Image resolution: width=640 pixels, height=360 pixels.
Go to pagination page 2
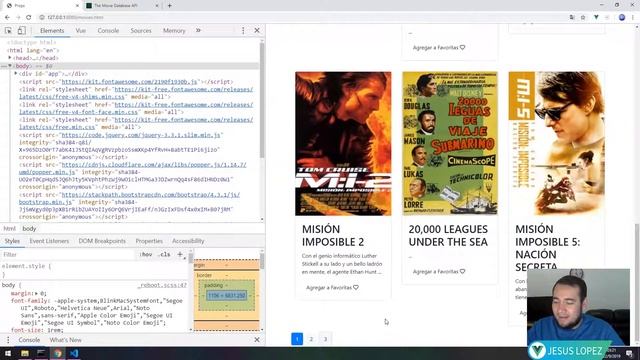(311, 339)
